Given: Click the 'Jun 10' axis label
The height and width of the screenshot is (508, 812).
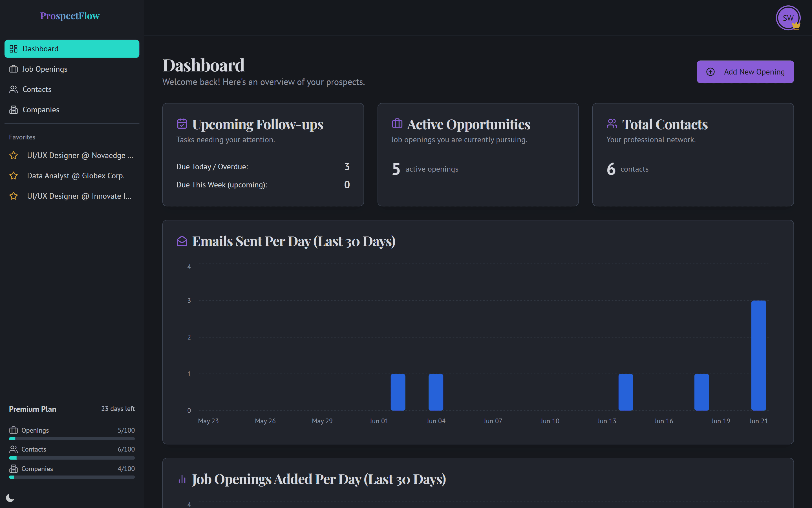Looking at the screenshot, I should (550, 421).
